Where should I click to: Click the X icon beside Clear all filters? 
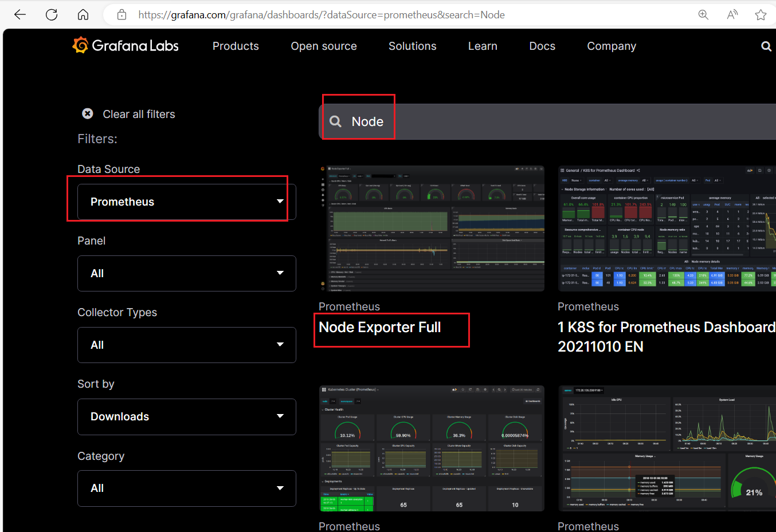click(x=88, y=114)
